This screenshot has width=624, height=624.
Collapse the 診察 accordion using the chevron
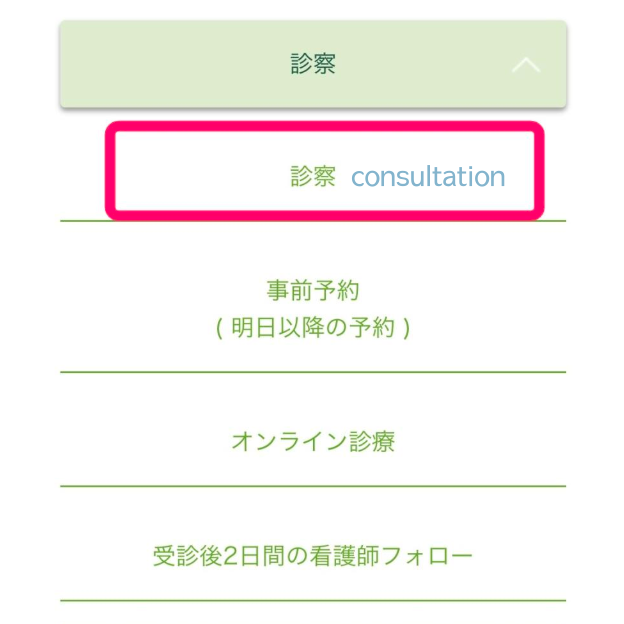526,65
